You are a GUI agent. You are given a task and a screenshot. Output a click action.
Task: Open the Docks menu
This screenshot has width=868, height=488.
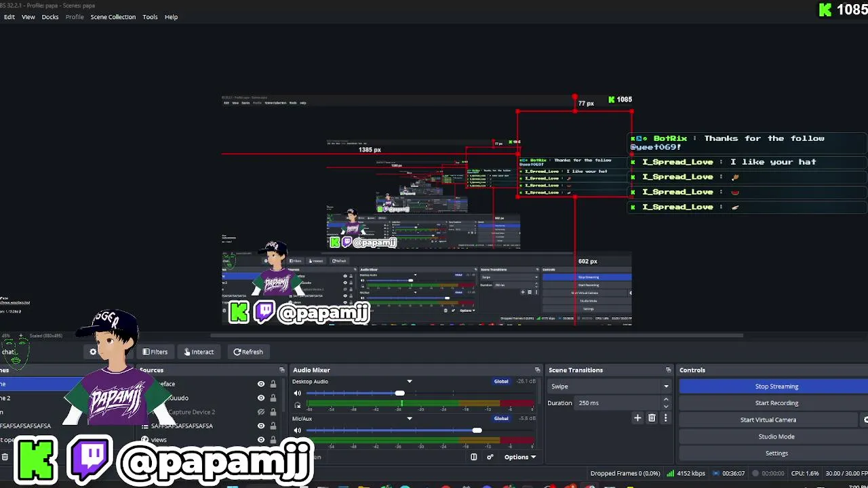point(50,17)
